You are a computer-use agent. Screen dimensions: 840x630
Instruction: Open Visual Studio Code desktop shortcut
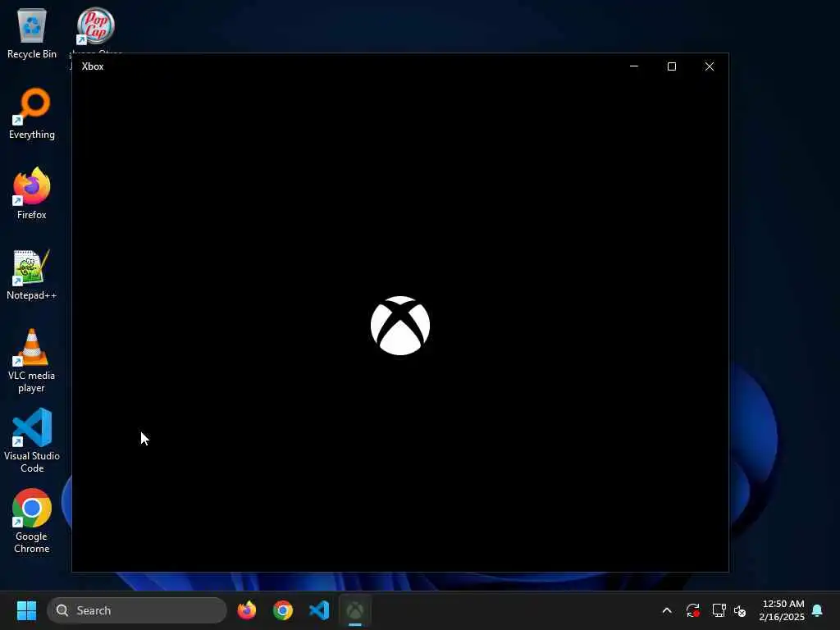coord(32,441)
